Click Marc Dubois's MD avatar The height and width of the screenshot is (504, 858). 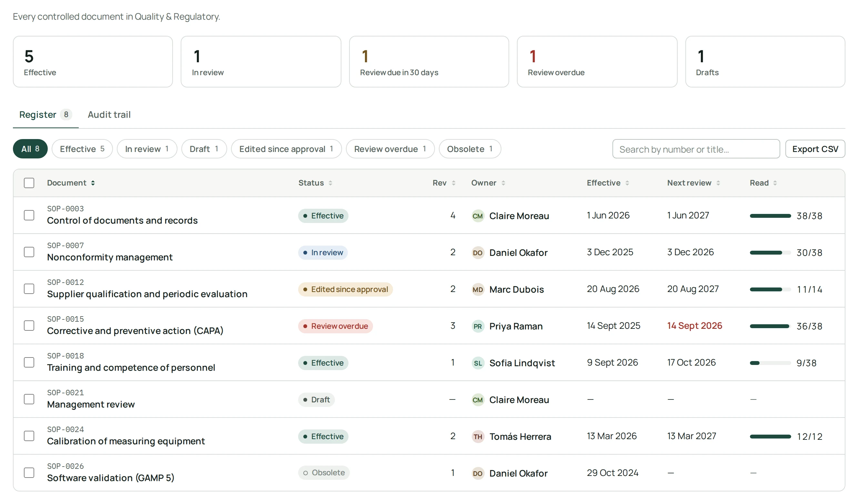pyautogui.click(x=478, y=289)
